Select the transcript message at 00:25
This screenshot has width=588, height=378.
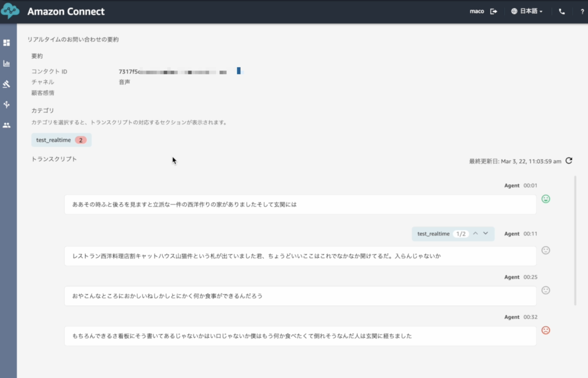[x=300, y=296]
